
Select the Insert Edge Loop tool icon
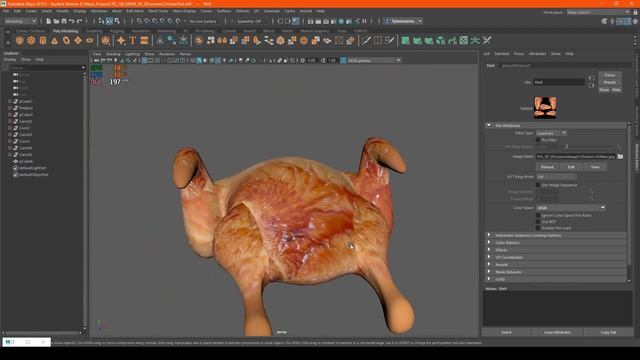[x=378, y=40]
